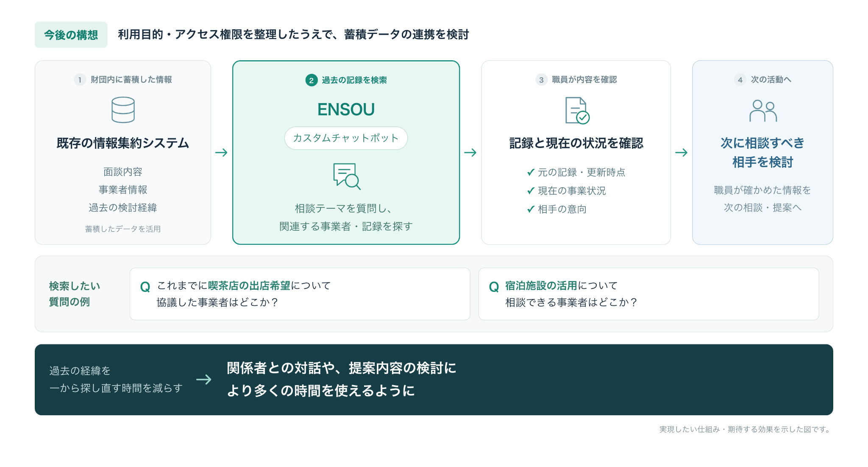Click the 次の活動へ step label
This screenshot has width=868, height=467.
[x=771, y=80]
